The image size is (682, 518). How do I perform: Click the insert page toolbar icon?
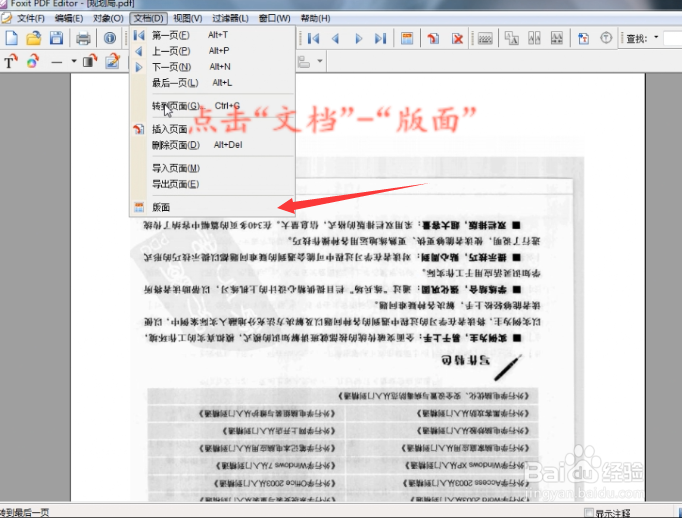click(433, 39)
